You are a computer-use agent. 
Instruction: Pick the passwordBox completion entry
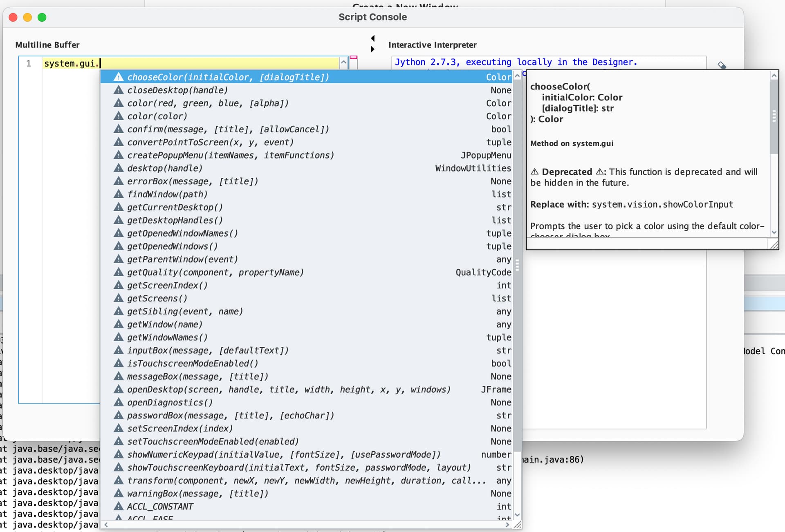click(x=230, y=415)
